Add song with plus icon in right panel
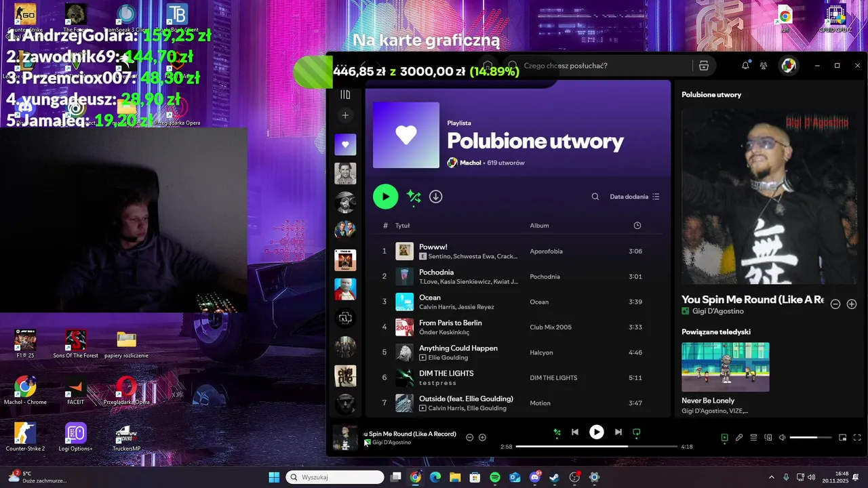Viewport: 868px width, 488px height. coord(852,304)
